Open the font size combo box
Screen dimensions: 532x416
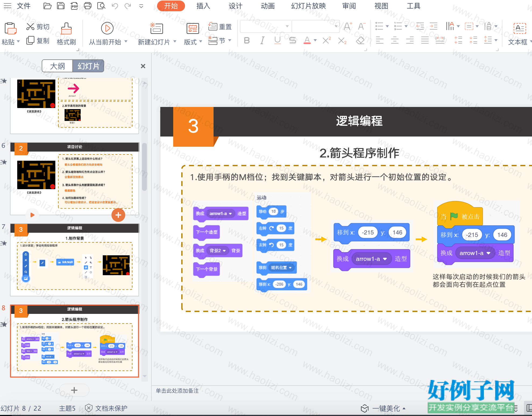[x=315, y=26]
